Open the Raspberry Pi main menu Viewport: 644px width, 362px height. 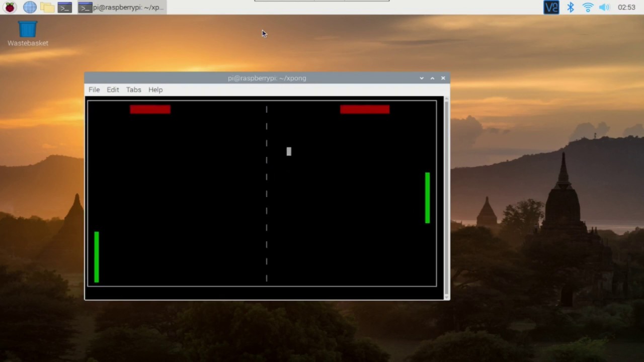(x=10, y=7)
